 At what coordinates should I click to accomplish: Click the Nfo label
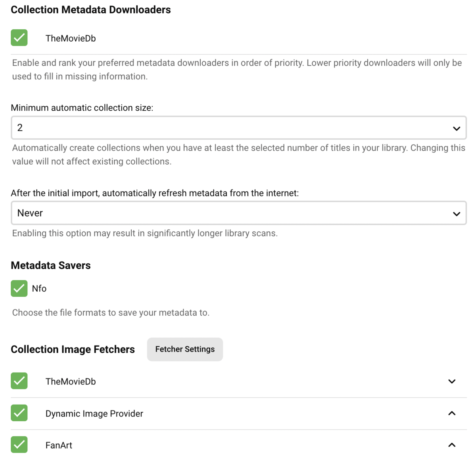[x=39, y=289]
